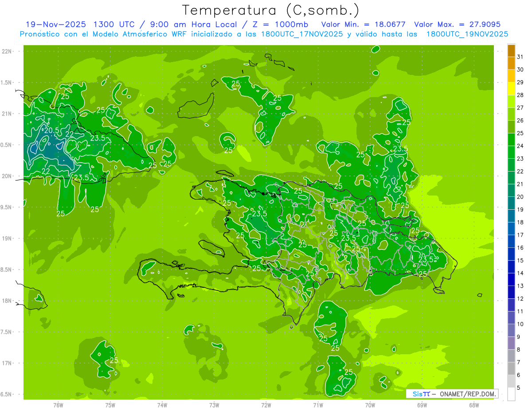Click the 'SisPI - ONAMET/REP.DOM.' credit box
This screenshot has width=532, height=411.
[x=452, y=394]
